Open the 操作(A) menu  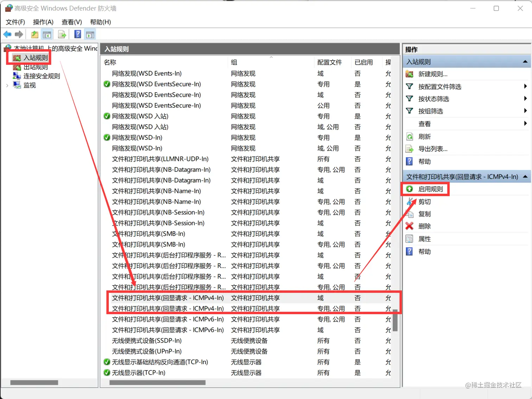click(x=43, y=22)
